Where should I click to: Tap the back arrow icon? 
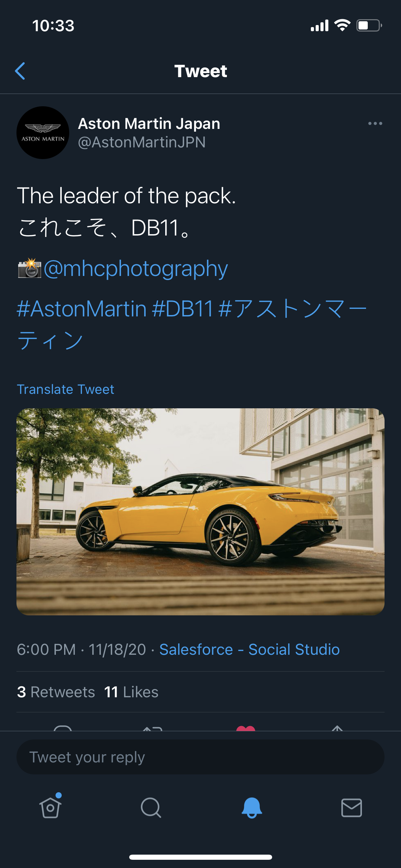coord(20,71)
